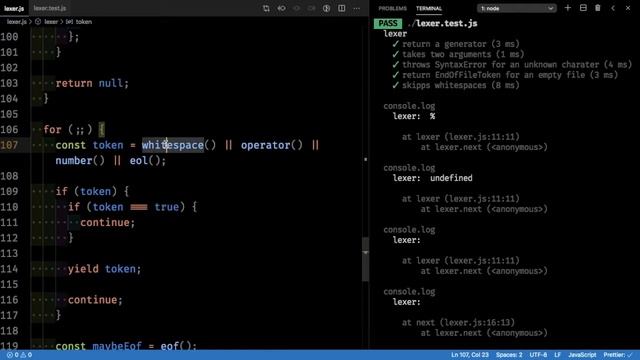Click the token breadcrumb segment
640x360 pixels.
84,22
